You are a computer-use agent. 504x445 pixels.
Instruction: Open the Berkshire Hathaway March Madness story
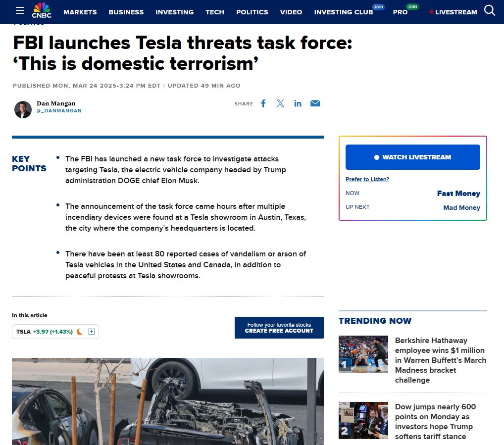440,360
